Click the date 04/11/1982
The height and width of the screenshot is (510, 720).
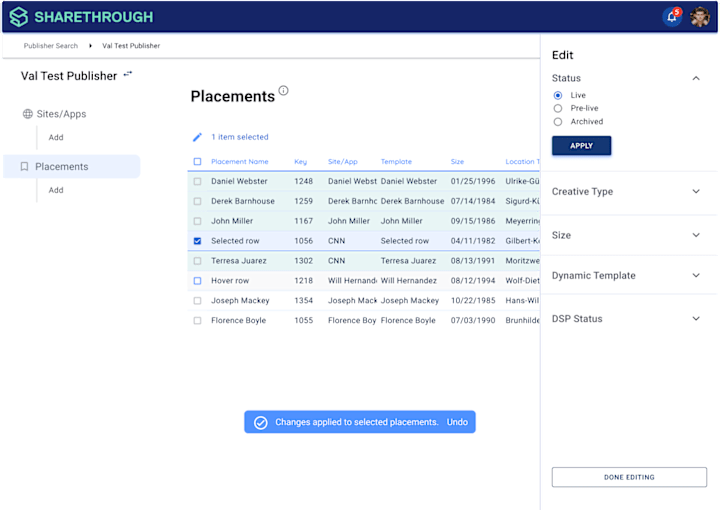click(473, 241)
